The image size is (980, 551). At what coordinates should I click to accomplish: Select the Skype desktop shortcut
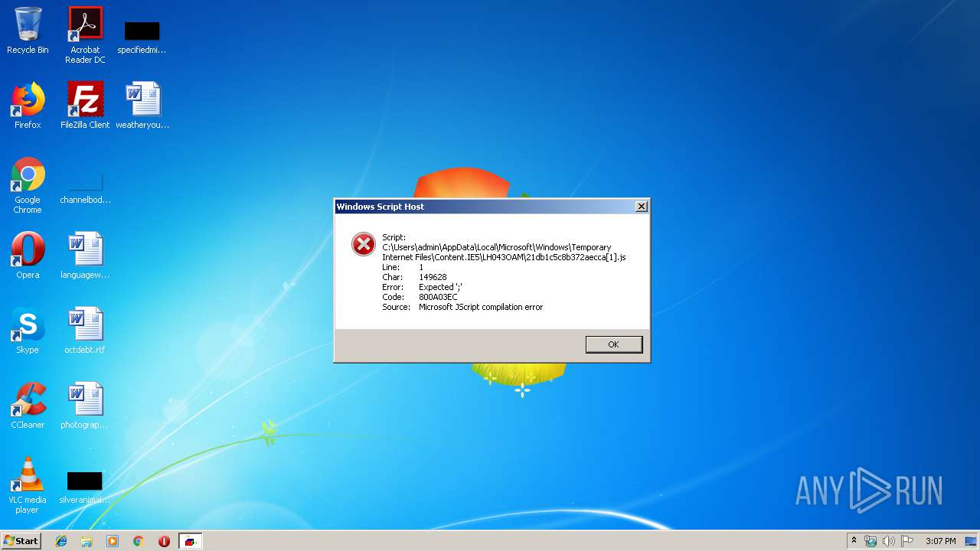click(x=28, y=331)
